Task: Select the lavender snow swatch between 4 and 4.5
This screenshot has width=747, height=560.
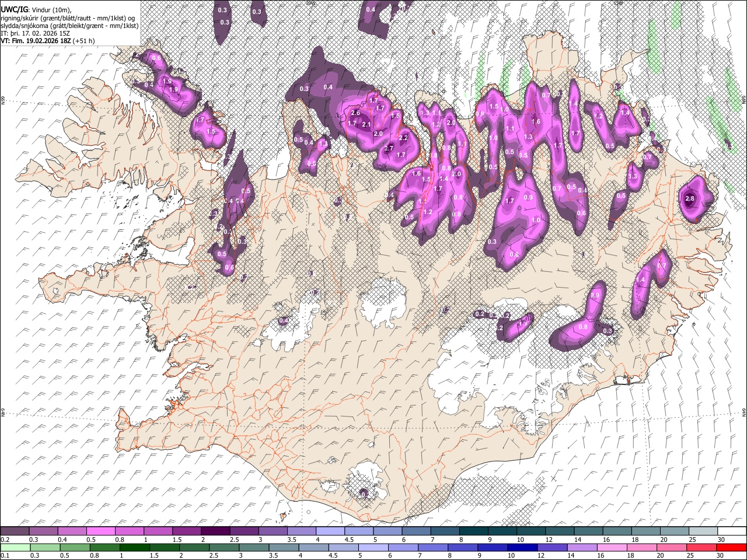Action: pyautogui.click(x=330, y=531)
